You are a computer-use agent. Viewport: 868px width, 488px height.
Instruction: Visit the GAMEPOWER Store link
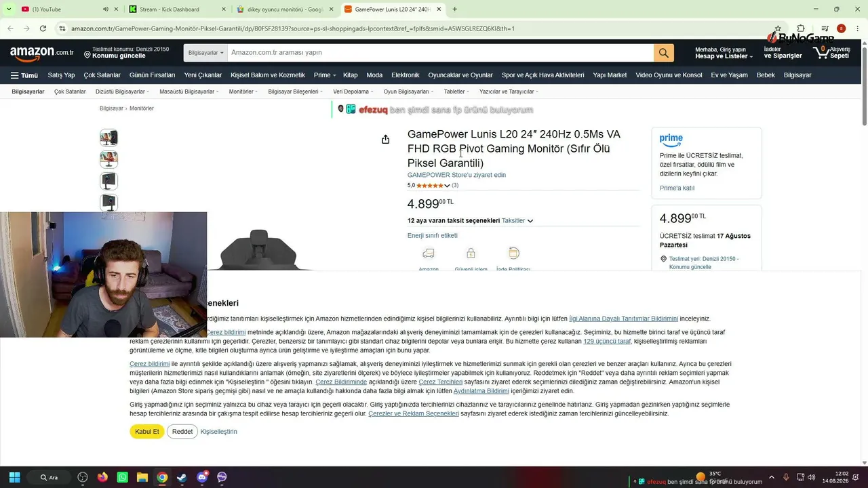pos(456,175)
